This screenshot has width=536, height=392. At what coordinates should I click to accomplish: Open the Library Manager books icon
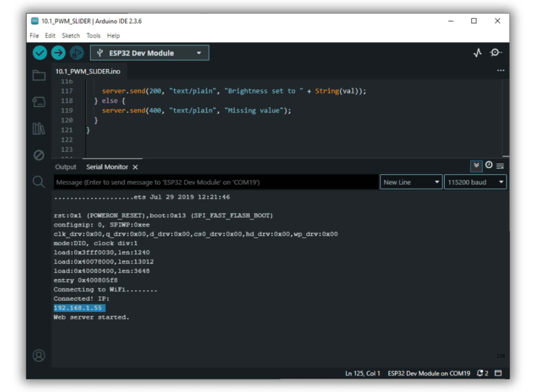pos(39,129)
